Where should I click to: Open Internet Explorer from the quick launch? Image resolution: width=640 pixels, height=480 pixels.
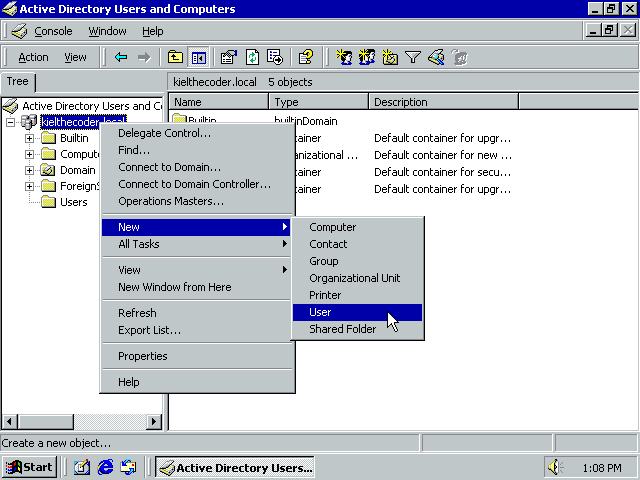(105, 467)
